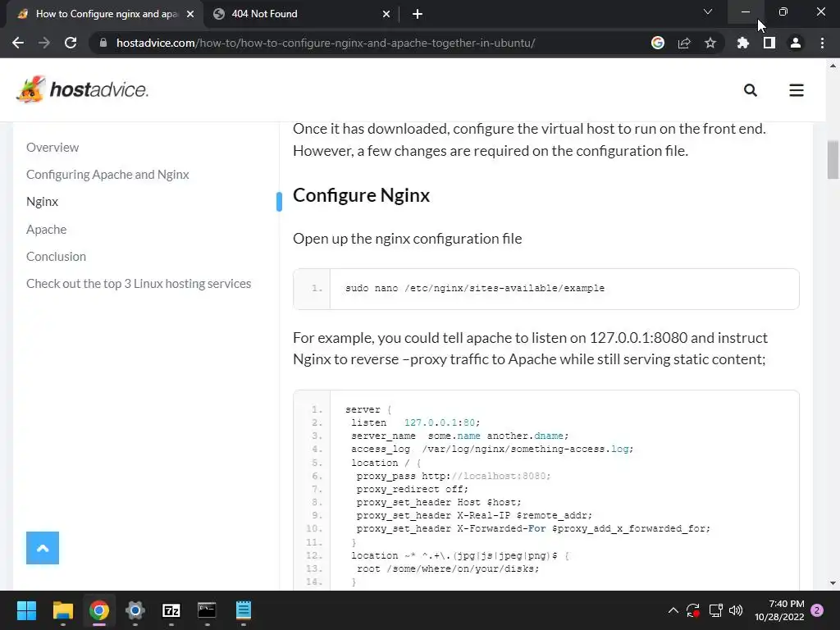This screenshot has height=630, width=840.
Task: Open the notification badge showing 2
Action: (x=817, y=610)
